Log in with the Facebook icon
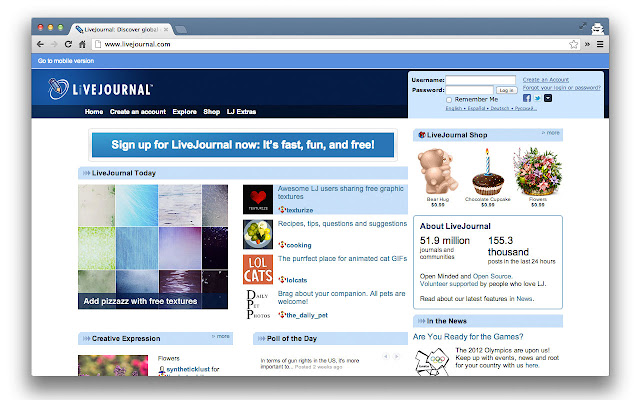Viewport: 640px width, 400px height. (527, 98)
